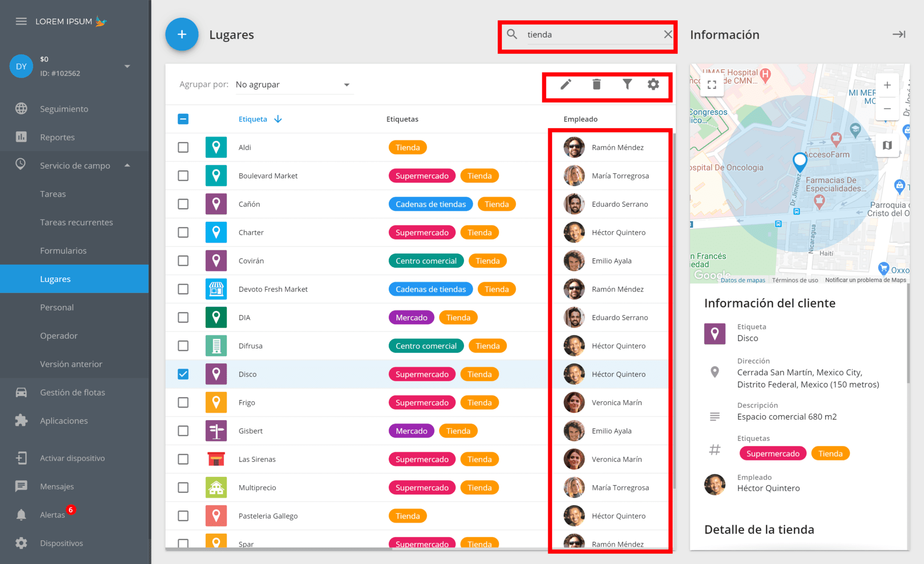Collapse the Información panel arrow
924x564 pixels.
point(898,35)
